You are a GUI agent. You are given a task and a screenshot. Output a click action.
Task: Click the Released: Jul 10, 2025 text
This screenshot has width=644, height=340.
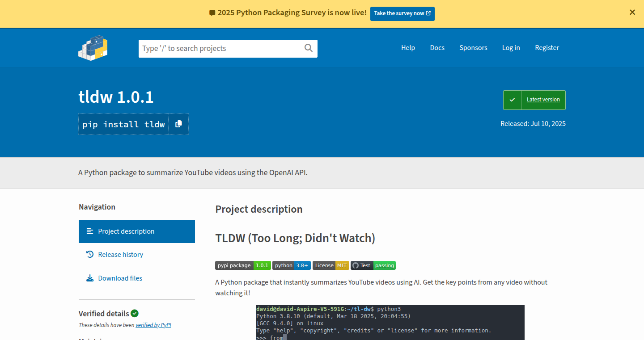533,124
